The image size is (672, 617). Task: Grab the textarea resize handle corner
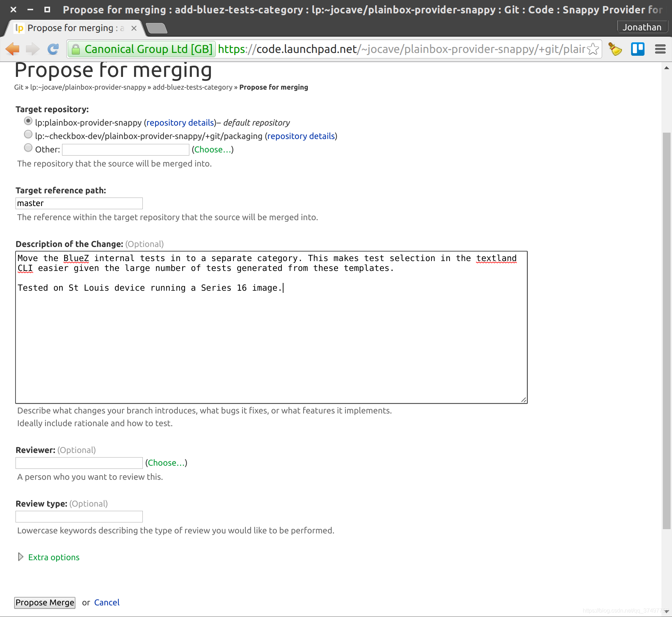pos(524,400)
